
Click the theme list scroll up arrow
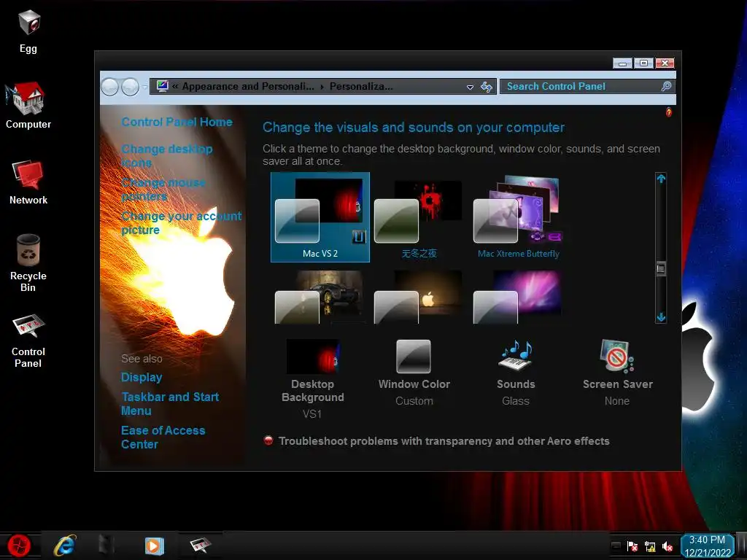[x=661, y=179]
